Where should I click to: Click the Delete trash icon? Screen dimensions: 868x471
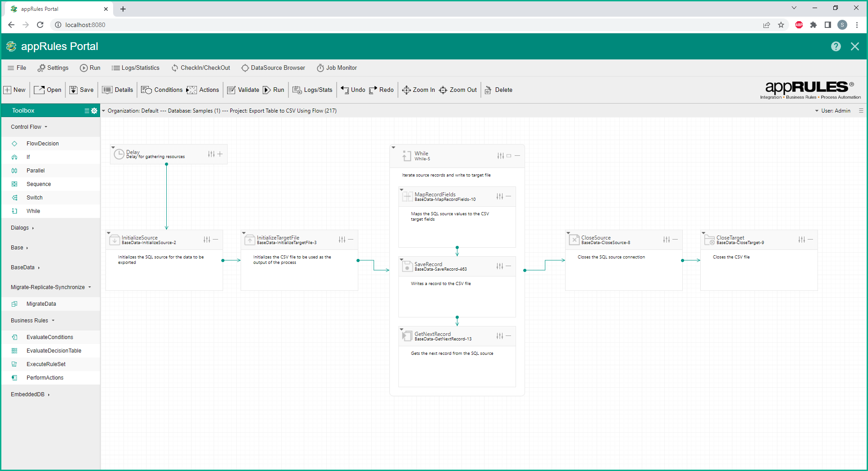click(x=488, y=90)
